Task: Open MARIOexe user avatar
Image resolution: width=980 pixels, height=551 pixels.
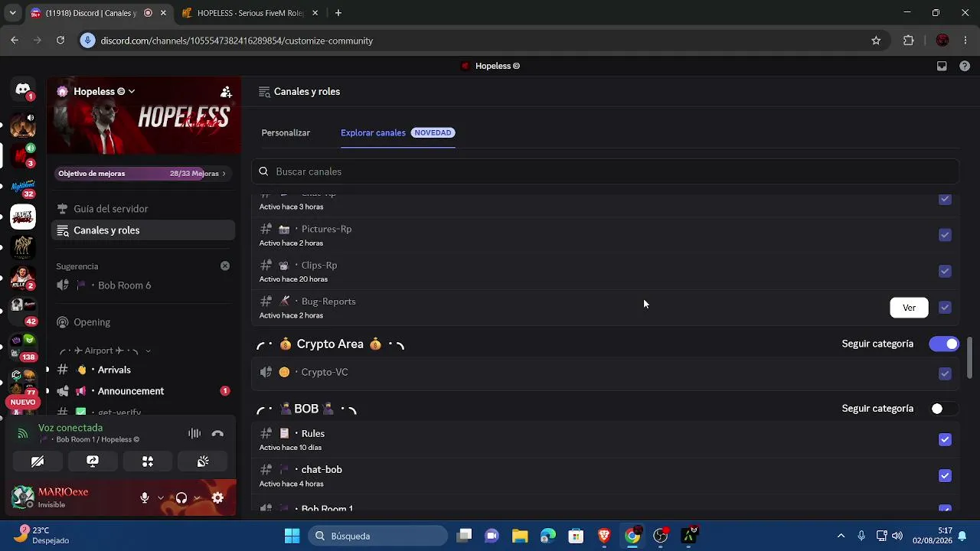Action: [x=23, y=497]
